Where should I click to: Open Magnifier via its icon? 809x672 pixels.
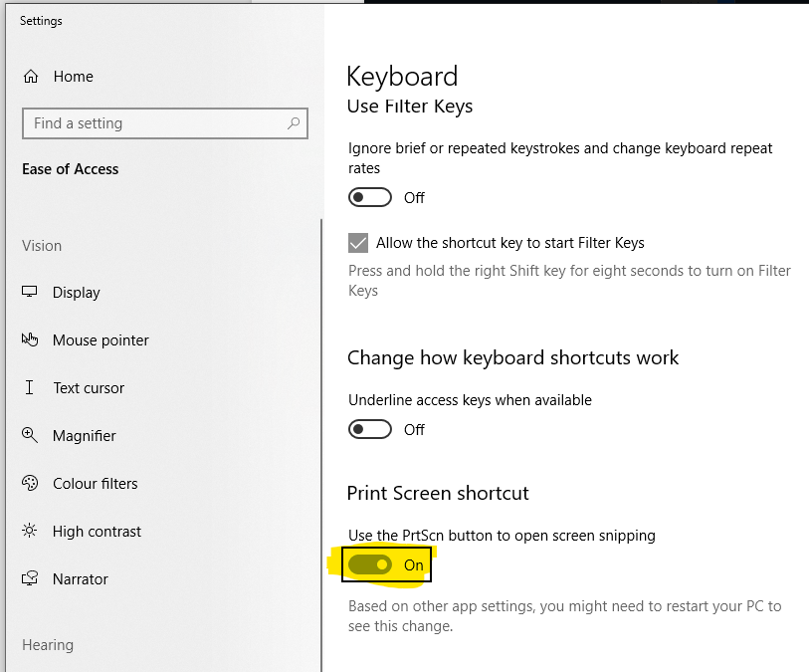tap(31, 435)
